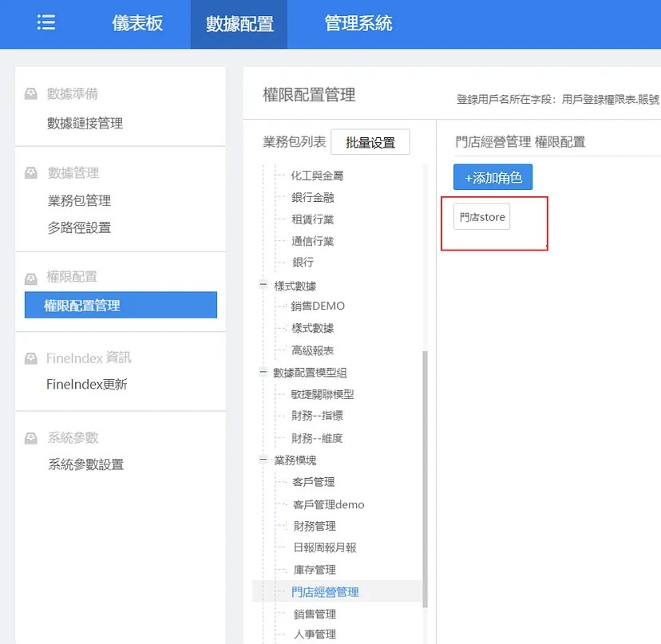The width and height of the screenshot is (661, 644).
Task: Switch to the 管理系統 tab
Action: tap(358, 23)
